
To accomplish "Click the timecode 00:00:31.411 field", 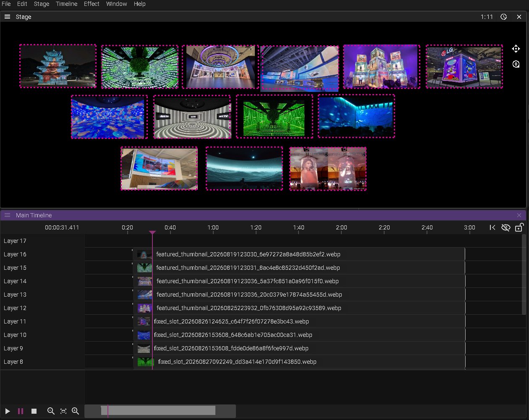I will (x=62, y=227).
